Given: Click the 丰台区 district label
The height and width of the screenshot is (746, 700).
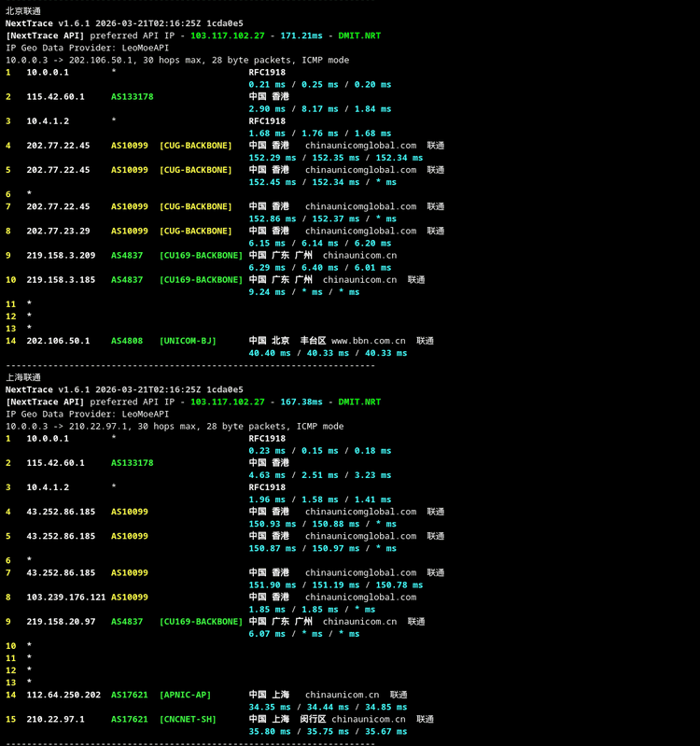Looking at the screenshot, I should click(x=313, y=341).
